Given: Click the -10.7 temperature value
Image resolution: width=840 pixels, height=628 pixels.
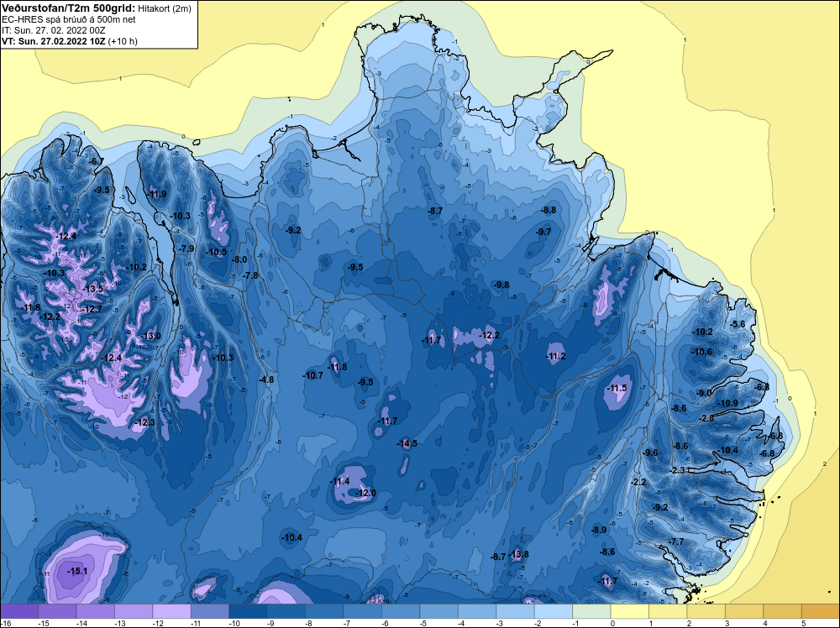Looking at the screenshot, I should click(x=312, y=376).
